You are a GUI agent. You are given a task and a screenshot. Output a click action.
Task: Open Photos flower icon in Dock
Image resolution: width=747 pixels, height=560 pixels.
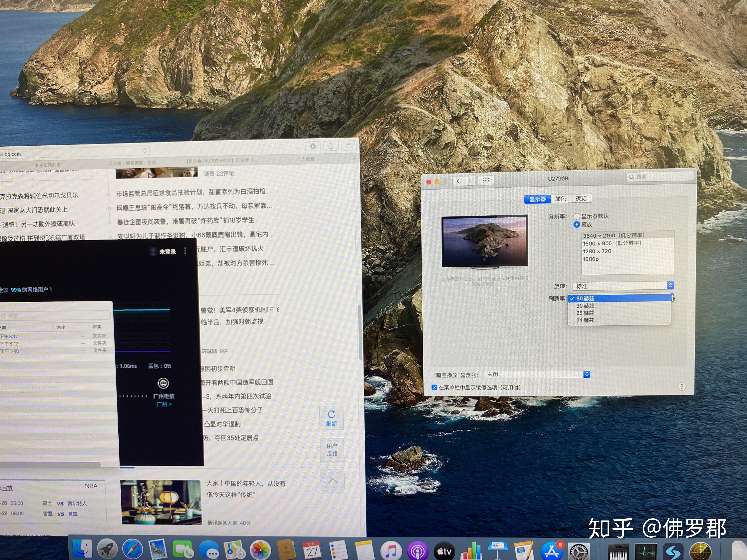[x=260, y=550]
